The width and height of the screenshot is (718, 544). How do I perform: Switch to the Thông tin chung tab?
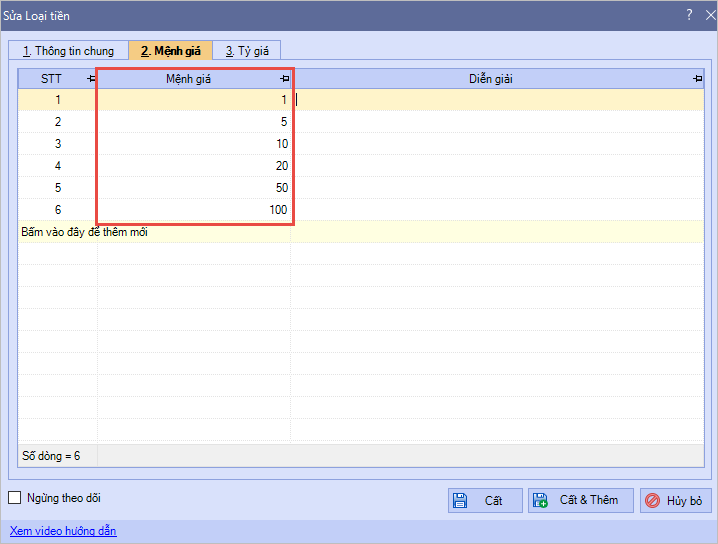[x=68, y=50]
